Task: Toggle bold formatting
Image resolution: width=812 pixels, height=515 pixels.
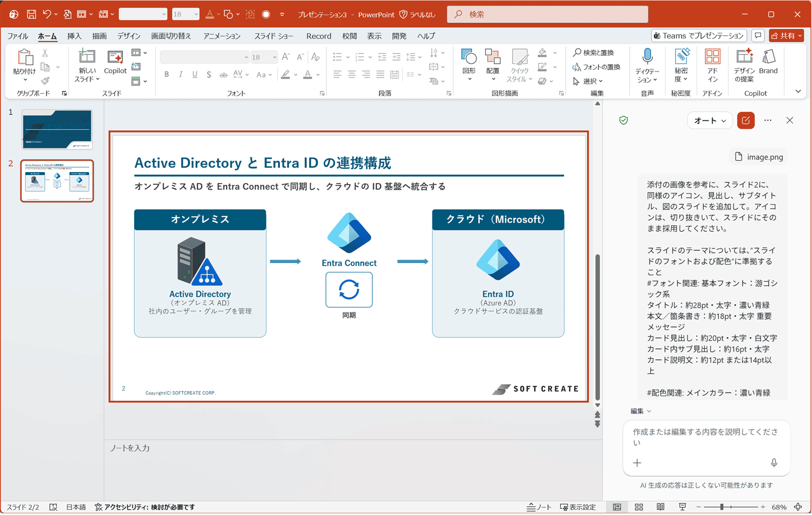Action: (167, 75)
